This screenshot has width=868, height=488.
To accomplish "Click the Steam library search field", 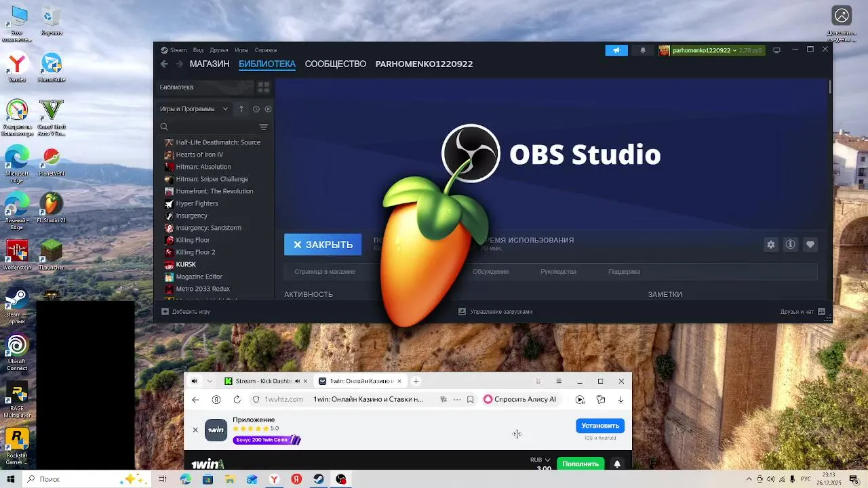I will [207, 127].
